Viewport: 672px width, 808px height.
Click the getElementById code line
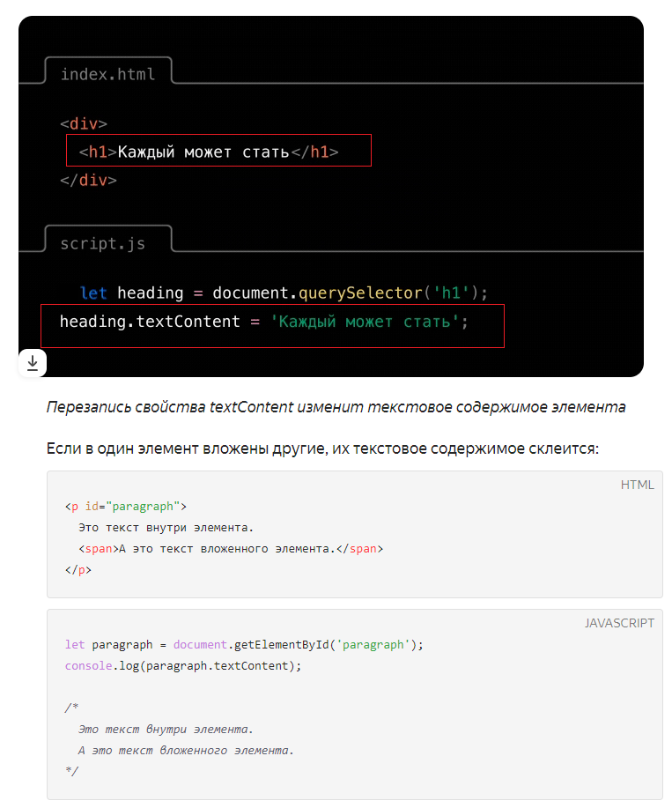244,645
